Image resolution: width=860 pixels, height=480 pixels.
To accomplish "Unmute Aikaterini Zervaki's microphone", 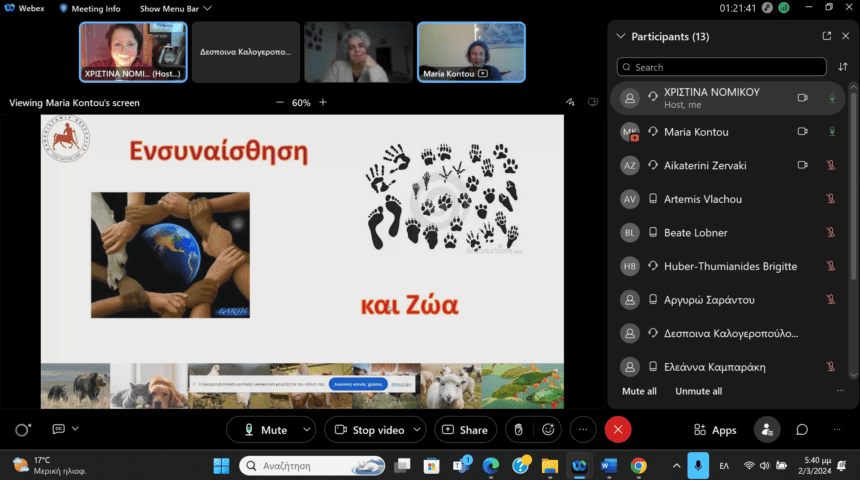I will pos(831,165).
